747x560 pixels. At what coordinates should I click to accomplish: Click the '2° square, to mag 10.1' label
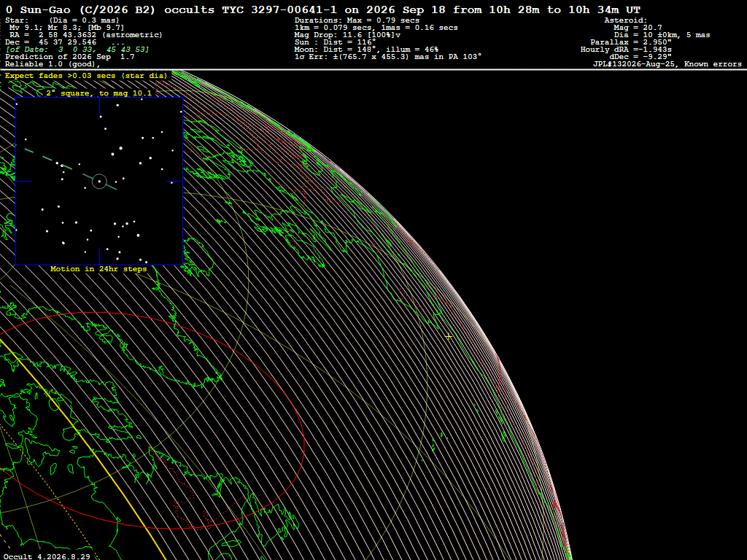[x=99, y=93]
